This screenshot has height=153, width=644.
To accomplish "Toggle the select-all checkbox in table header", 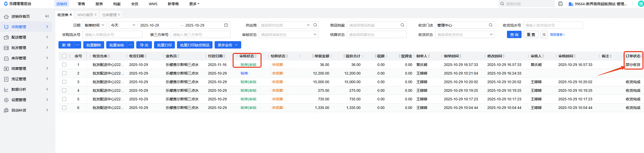I will coord(64,56).
